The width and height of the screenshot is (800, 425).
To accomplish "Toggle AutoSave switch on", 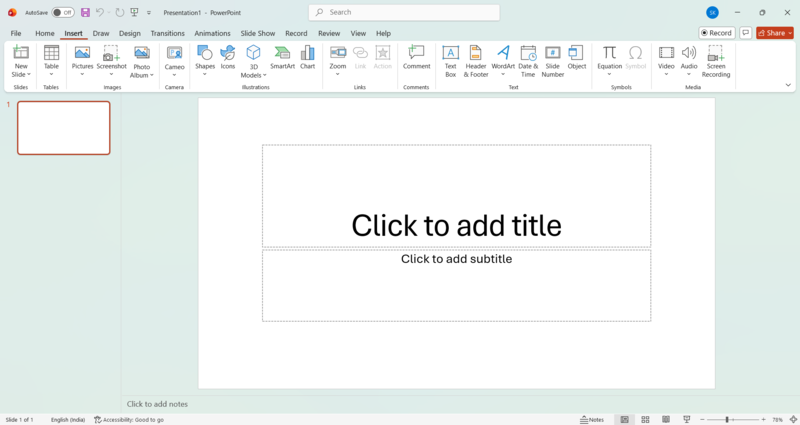I will 63,12.
